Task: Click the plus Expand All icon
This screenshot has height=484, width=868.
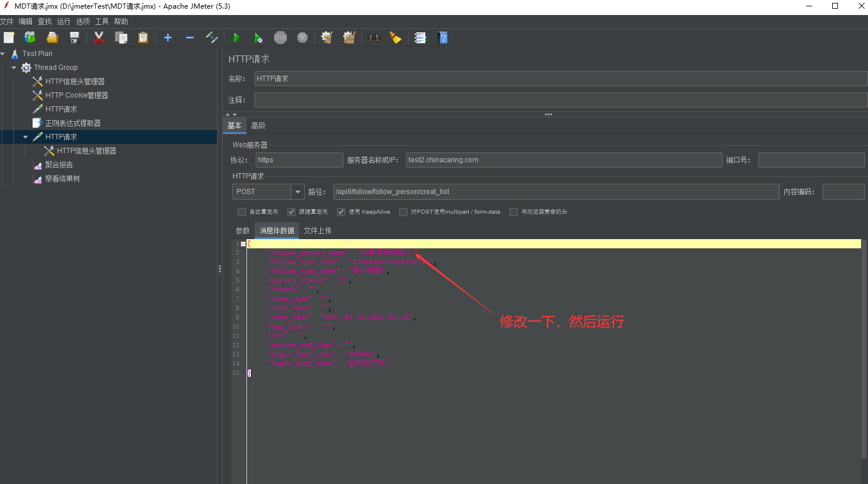Action: point(168,38)
